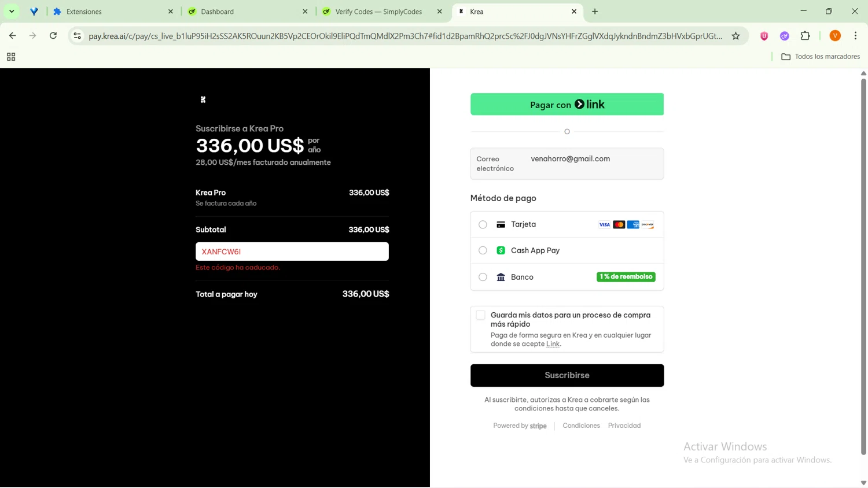868x488 pixels.
Task: View site information icon in address bar
Action: tap(77, 36)
